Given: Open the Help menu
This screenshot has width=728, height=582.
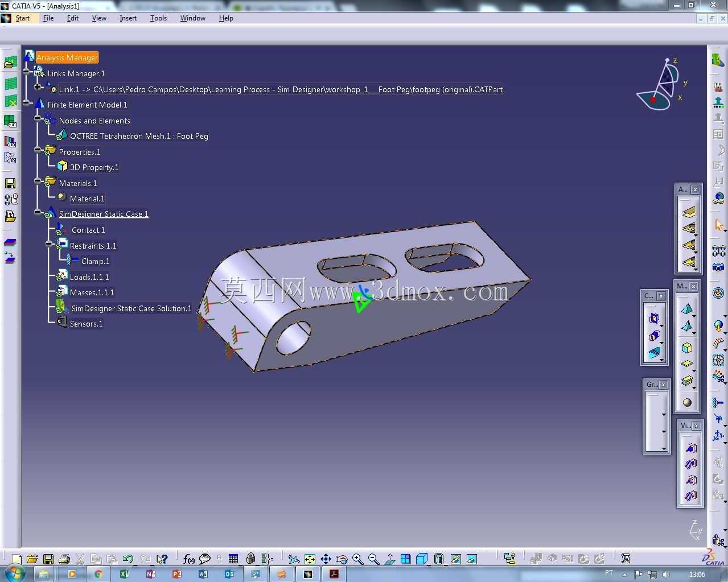Looking at the screenshot, I should [x=226, y=18].
